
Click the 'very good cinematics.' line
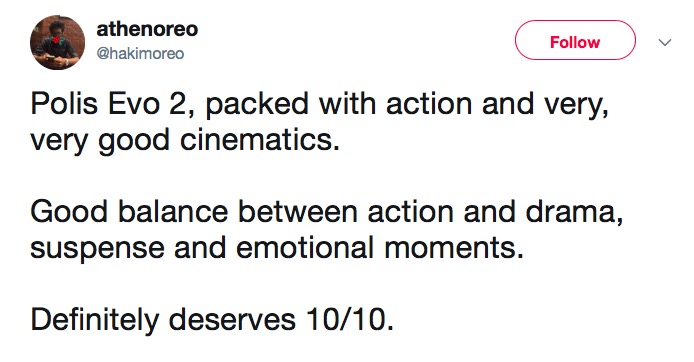185,142
